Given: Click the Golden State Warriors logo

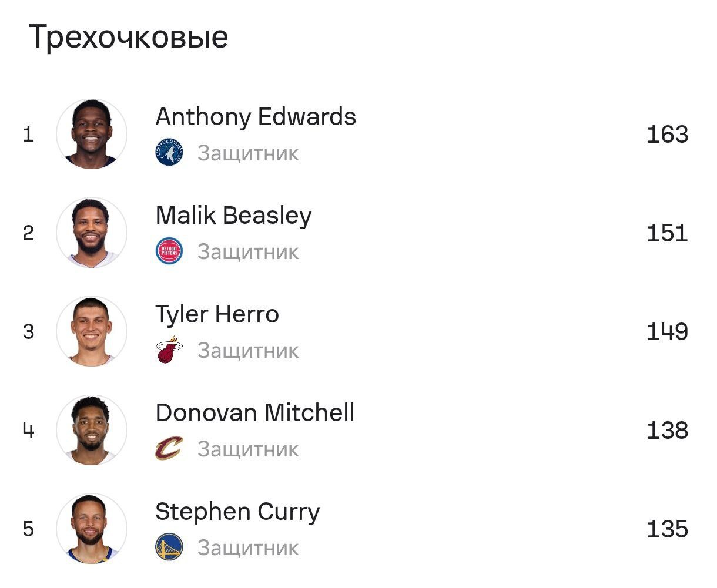Looking at the screenshot, I should (x=169, y=547).
